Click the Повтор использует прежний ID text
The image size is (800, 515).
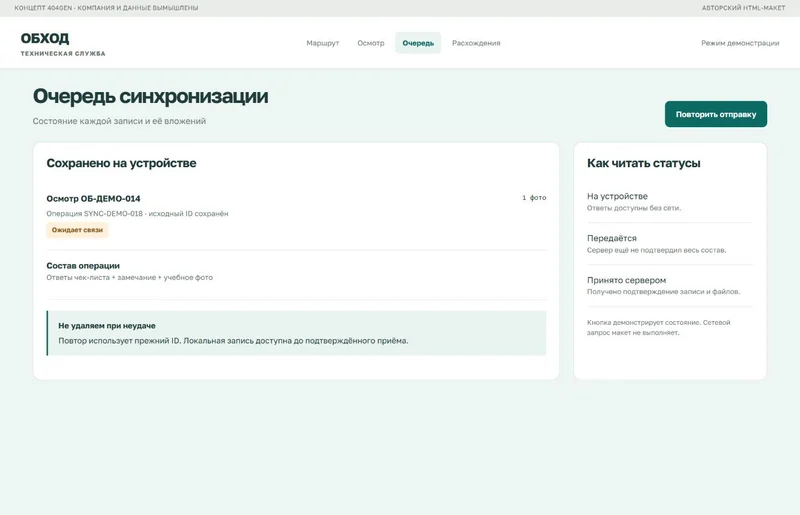click(233, 340)
